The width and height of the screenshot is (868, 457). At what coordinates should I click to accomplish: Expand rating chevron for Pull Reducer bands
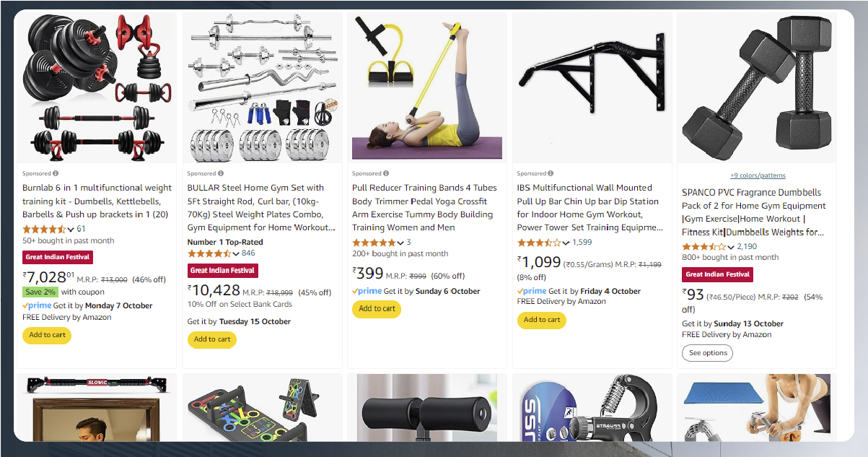401,243
